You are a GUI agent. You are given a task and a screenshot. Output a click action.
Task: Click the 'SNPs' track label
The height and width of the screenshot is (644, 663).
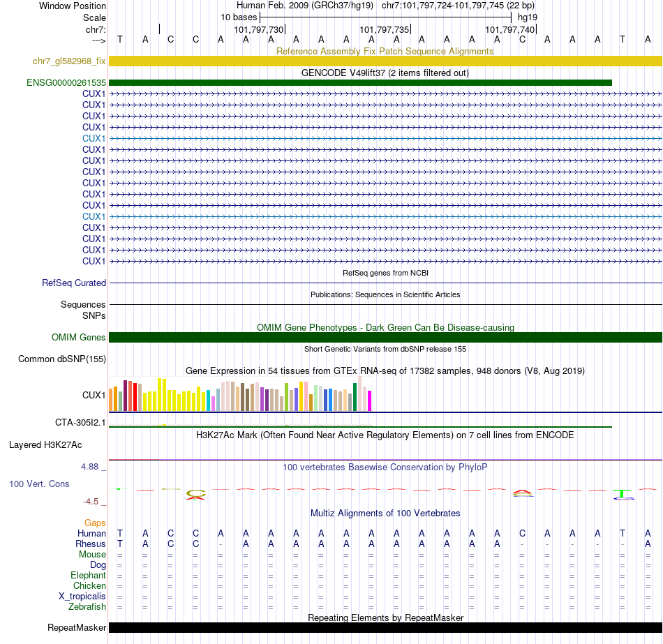tap(94, 315)
